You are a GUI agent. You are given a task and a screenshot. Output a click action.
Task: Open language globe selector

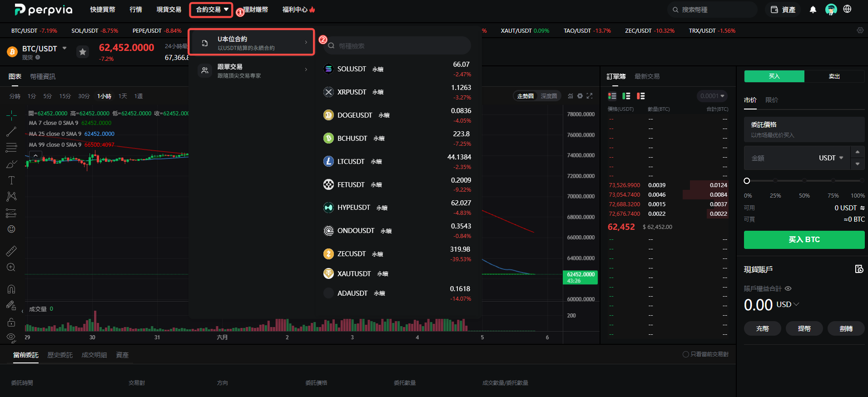click(x=847, y=9)
